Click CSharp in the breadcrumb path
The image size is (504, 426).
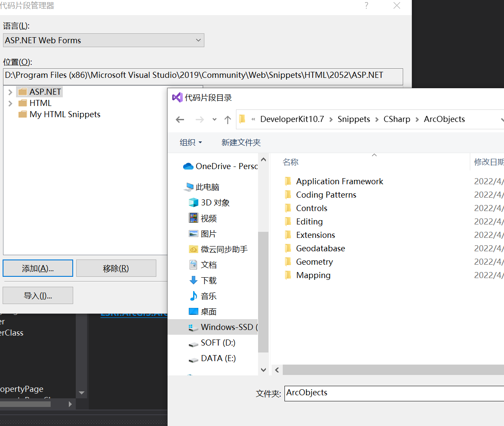pyautogui.click(x=397, y=119)
